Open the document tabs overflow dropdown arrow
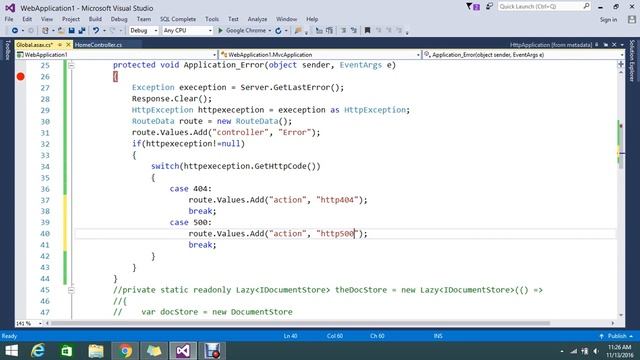 [x=622, y=45]
